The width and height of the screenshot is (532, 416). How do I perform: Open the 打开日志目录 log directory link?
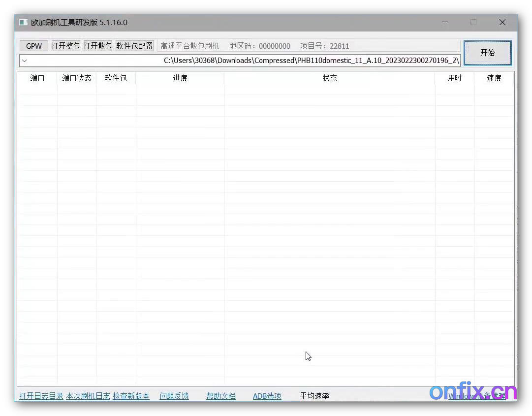point(41,396)
